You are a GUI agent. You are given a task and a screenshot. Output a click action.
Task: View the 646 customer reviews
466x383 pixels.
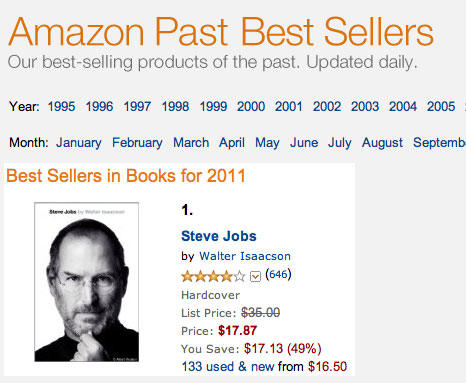pyautogui.click(x=278, y=274)
